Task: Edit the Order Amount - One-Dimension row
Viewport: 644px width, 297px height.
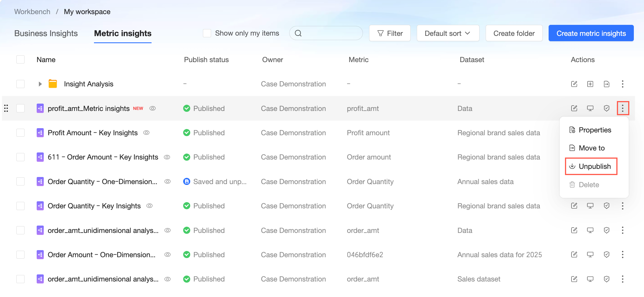Action: tap(574, 255)
